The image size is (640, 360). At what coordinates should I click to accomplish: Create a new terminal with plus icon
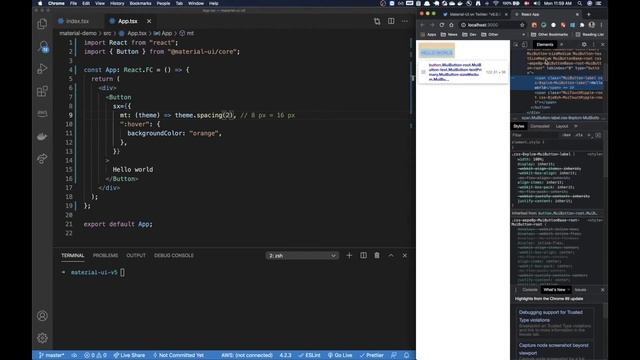[349, 256]
